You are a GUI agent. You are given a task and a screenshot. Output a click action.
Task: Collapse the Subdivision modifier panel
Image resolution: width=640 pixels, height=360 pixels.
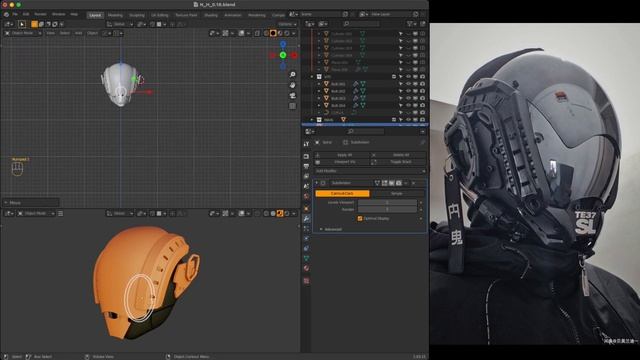(x=317, y=183)
